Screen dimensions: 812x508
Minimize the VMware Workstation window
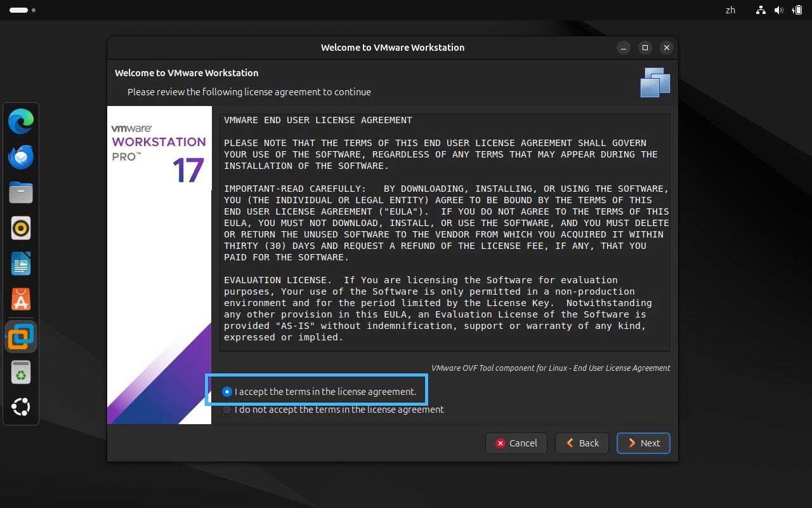click(x=624, y=48)
